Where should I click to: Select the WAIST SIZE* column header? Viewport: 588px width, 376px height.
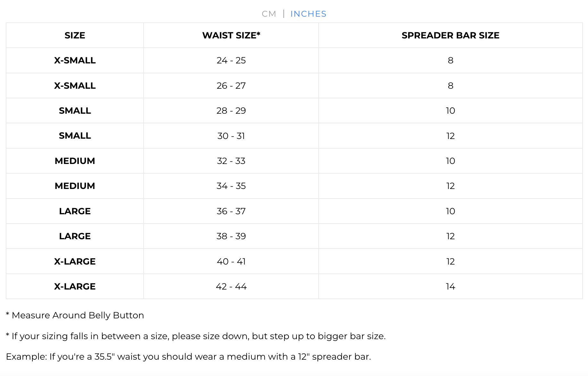(231, 35)
